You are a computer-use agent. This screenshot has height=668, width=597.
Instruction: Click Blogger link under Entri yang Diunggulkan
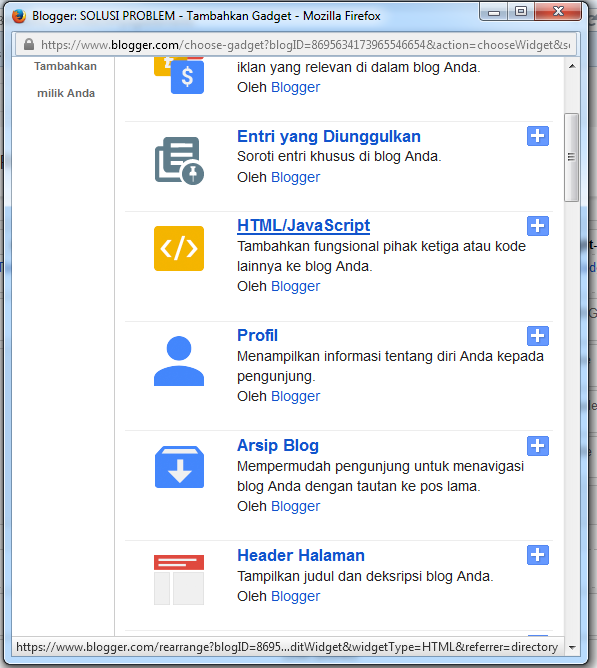click(x=295, y=177)
